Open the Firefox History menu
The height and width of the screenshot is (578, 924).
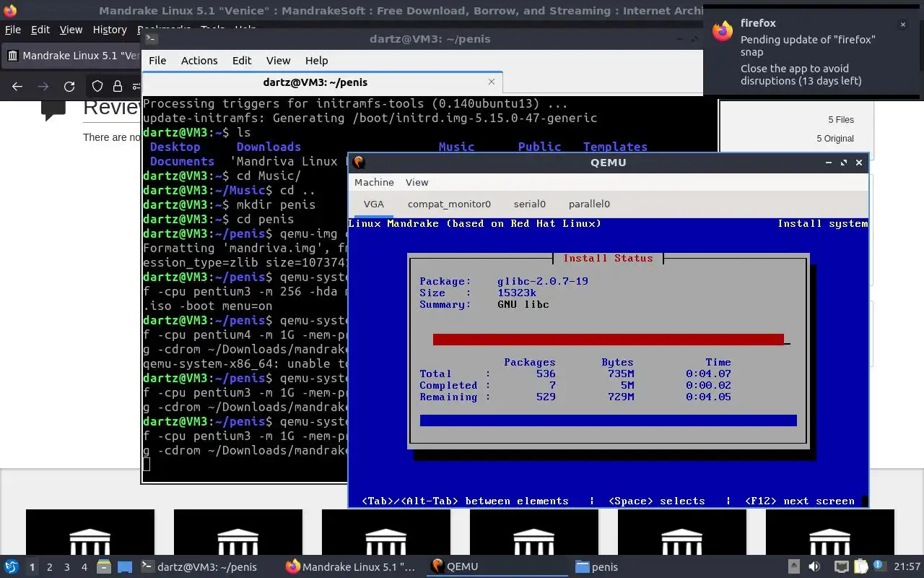point(110,30)
